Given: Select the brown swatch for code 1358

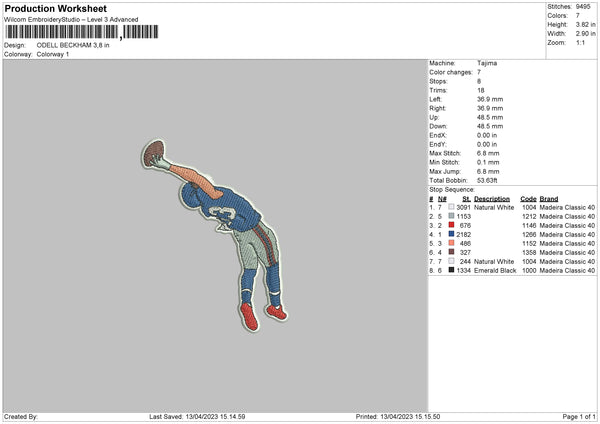Looking at the screenshot, I should pyautogui.click(x=451, y=252).
